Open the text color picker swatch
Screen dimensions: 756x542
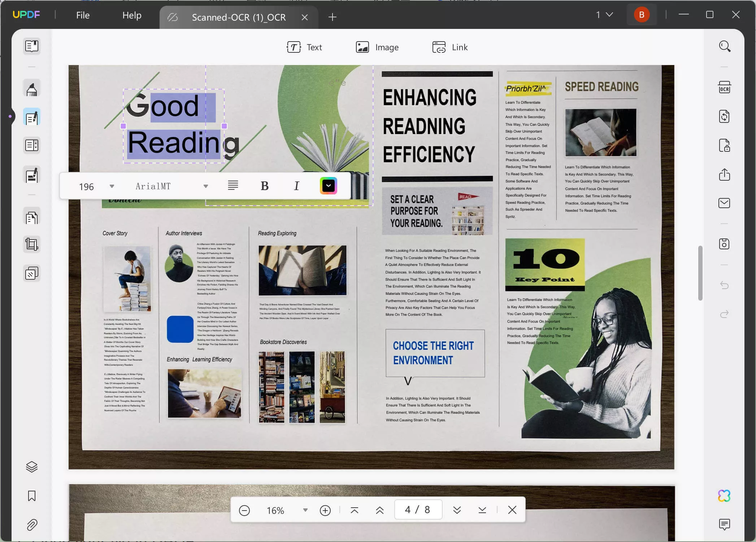[x=329, y=186]
